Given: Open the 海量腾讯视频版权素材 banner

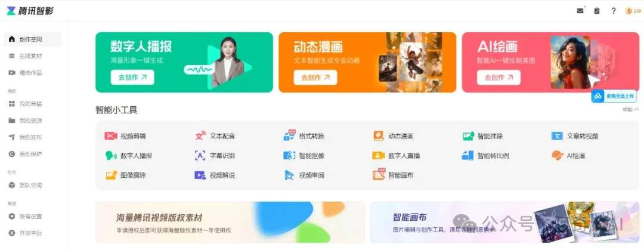Looking at the screenshot, I should pos(230,222).
